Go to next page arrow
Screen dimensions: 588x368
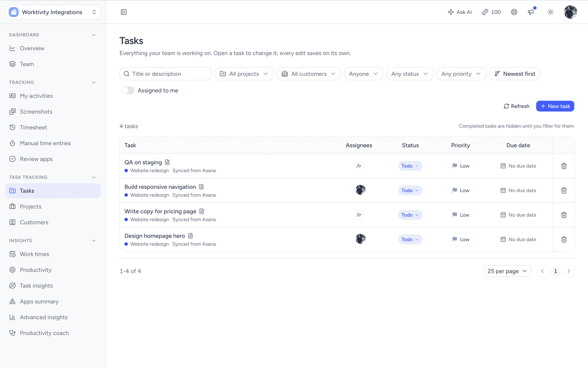tap(569, 271)
